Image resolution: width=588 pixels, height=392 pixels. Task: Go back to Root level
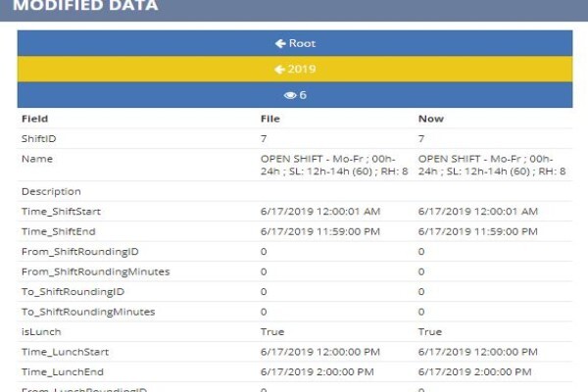coord(295,43)
